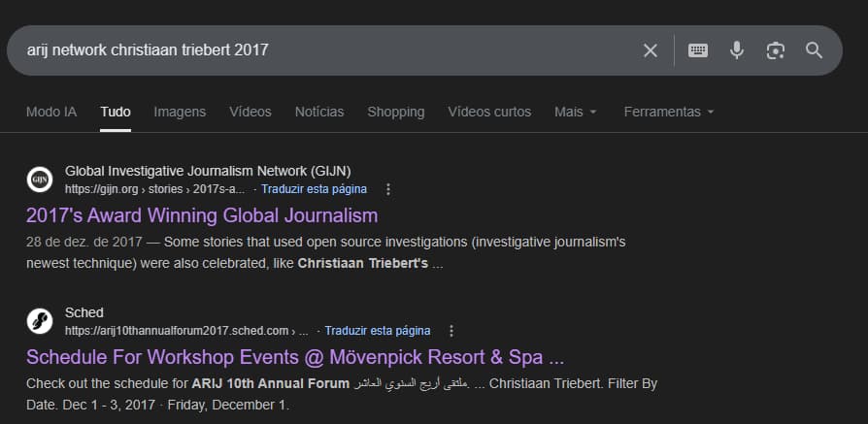Open three-dot options for GIJN result
The height and width of the screenshot is (424, 868).
coord(388,189)
